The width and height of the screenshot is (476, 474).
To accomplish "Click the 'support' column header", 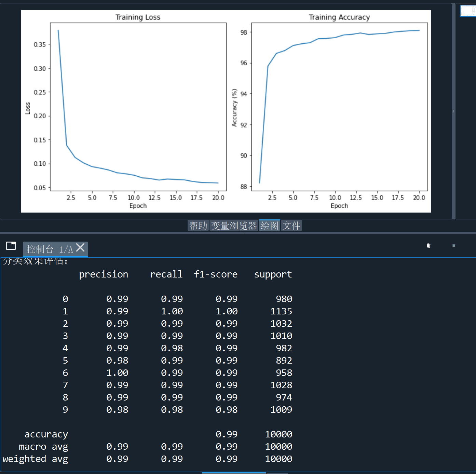I will click(x=273, y=274).
